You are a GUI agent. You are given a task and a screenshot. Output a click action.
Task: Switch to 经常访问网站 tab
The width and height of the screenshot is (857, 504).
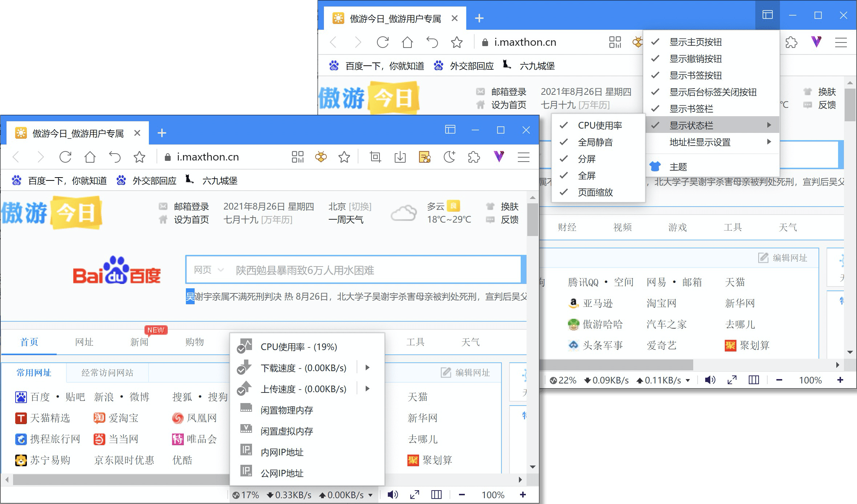[107, 373]
